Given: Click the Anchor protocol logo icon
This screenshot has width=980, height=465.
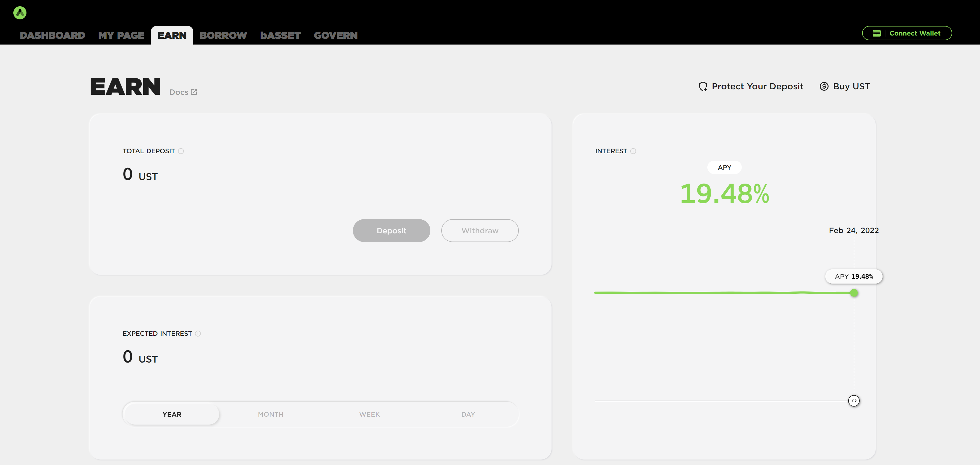Looking at the screenshot, I should click(20, 13).
